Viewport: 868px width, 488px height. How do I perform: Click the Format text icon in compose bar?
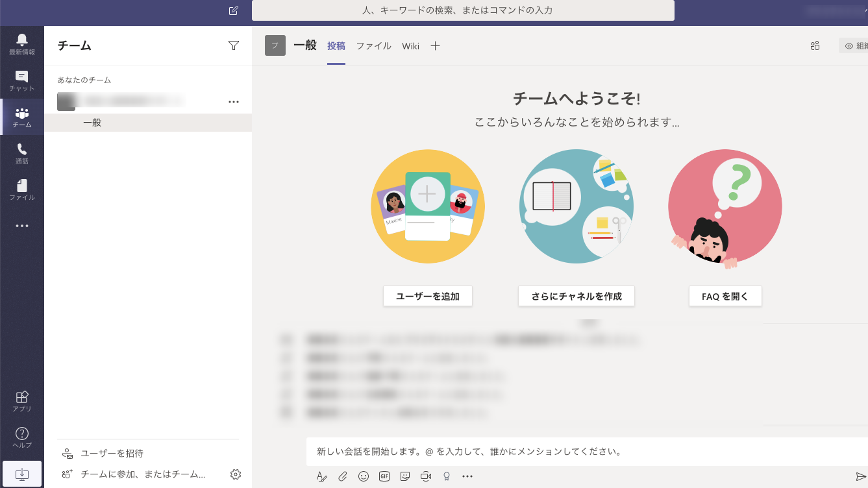[322, 476]
